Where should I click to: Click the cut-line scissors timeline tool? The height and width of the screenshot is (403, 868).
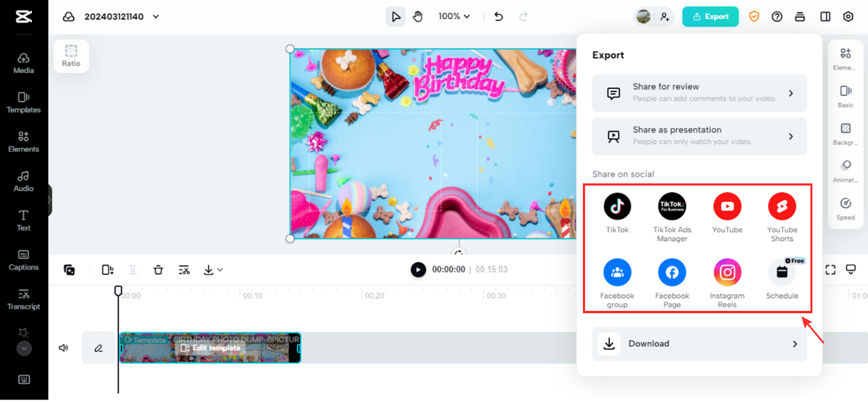click(184, 270)
